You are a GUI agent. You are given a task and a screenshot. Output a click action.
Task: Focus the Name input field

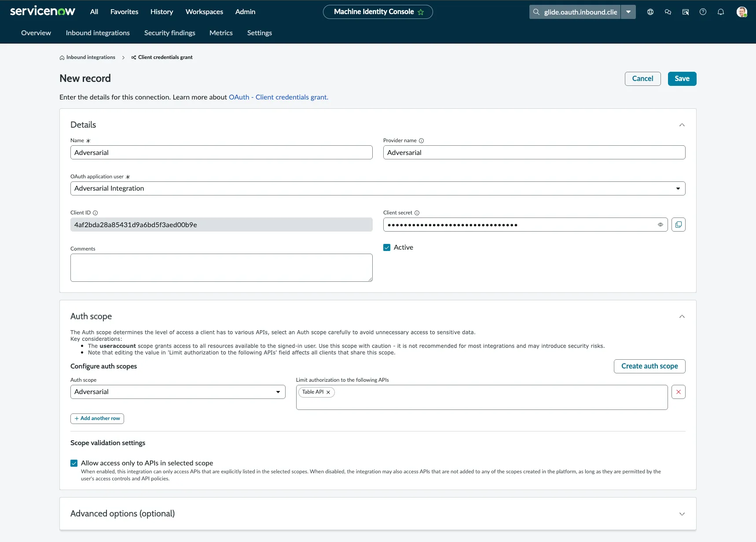[x=221, y=152]
